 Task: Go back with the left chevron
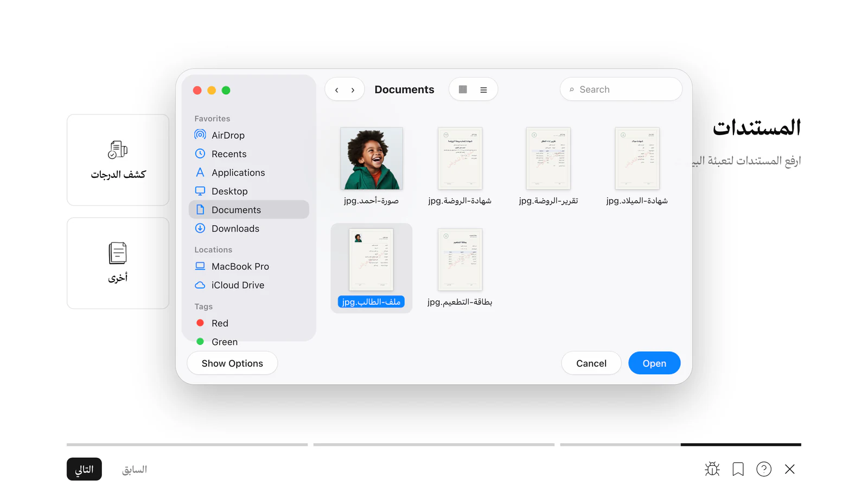pos(337,90)
